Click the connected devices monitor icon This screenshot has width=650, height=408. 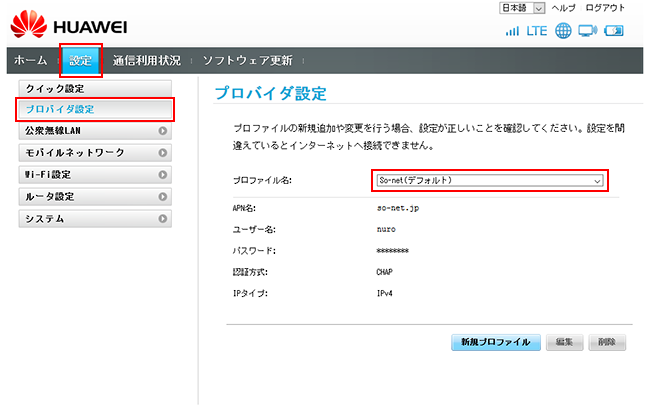click(587, 31)
